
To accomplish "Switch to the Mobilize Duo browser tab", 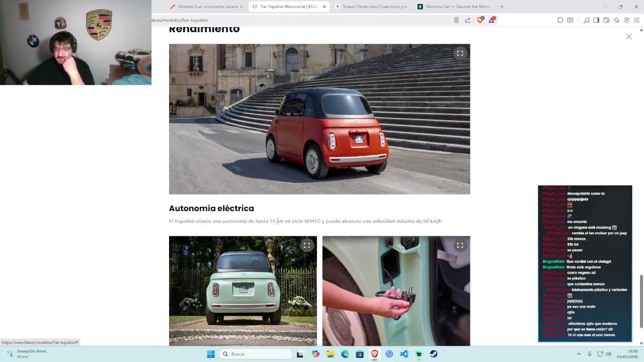I will coord(206,7).
